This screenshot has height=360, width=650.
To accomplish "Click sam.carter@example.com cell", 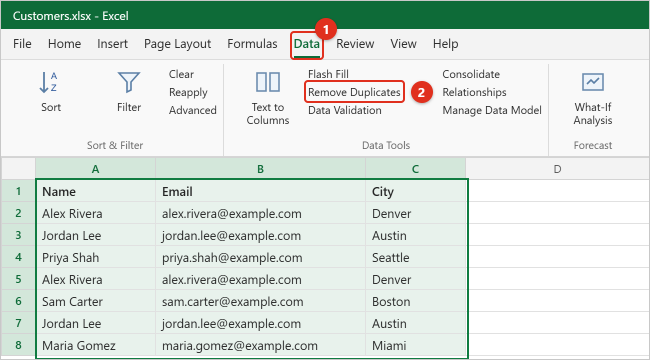I will [x=260, y=301].
